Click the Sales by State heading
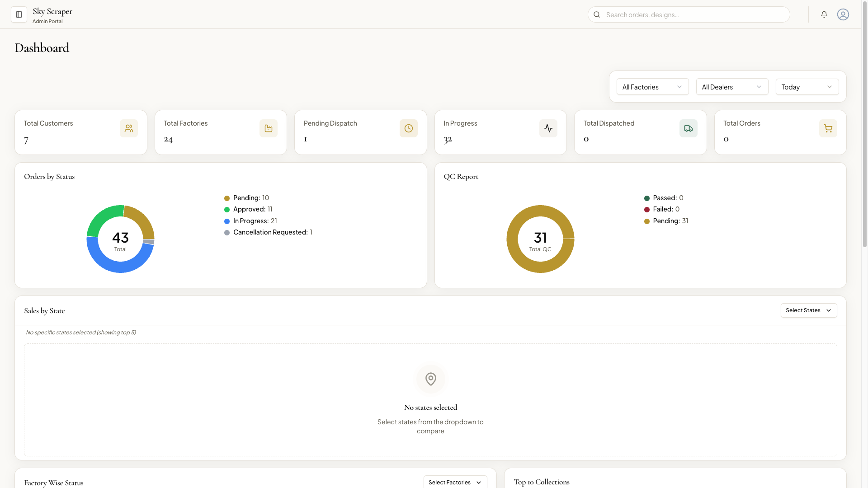The width and height of the screenshot is (868, 488). click(x=44, y=311)
